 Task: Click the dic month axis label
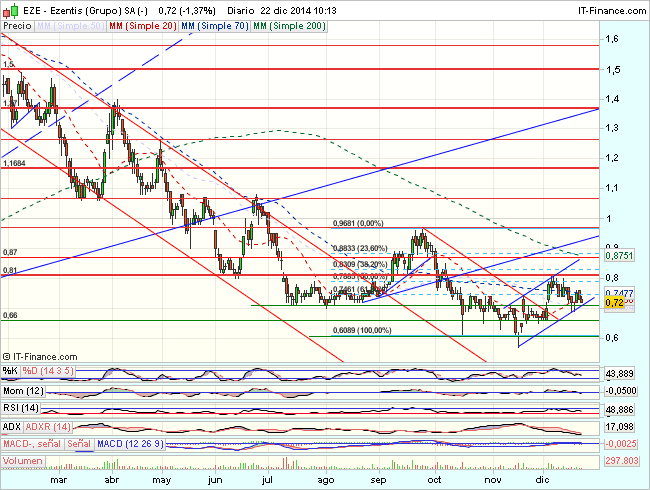tap(542, 480)
